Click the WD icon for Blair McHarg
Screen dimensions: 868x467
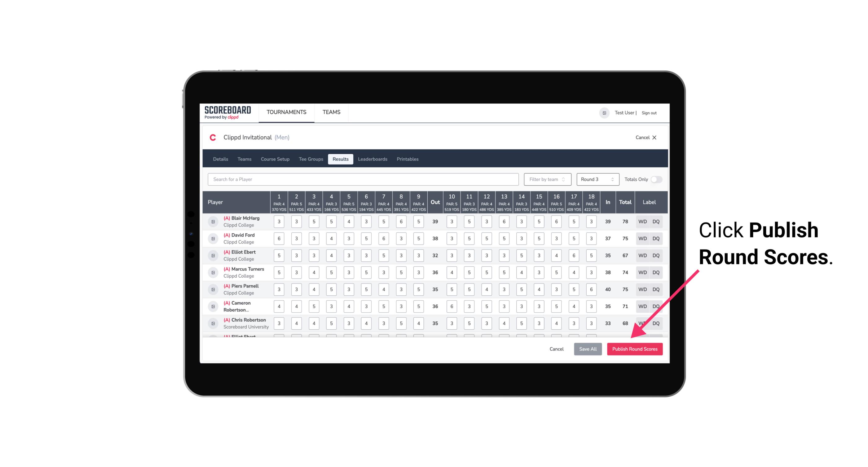tap(643, 222)
